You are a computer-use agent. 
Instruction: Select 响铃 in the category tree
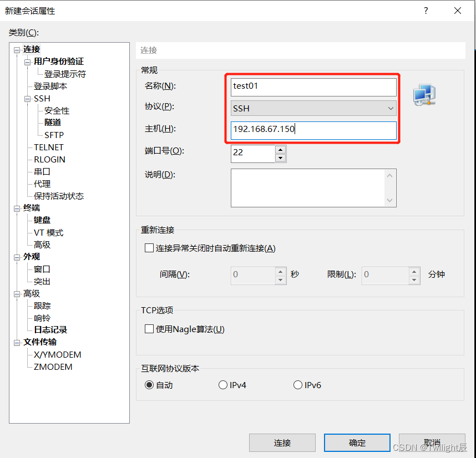click(42, 318)
